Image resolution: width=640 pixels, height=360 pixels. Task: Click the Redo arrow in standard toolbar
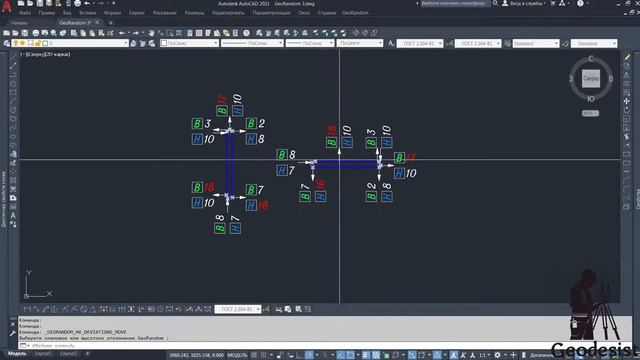tap(136, 33)
